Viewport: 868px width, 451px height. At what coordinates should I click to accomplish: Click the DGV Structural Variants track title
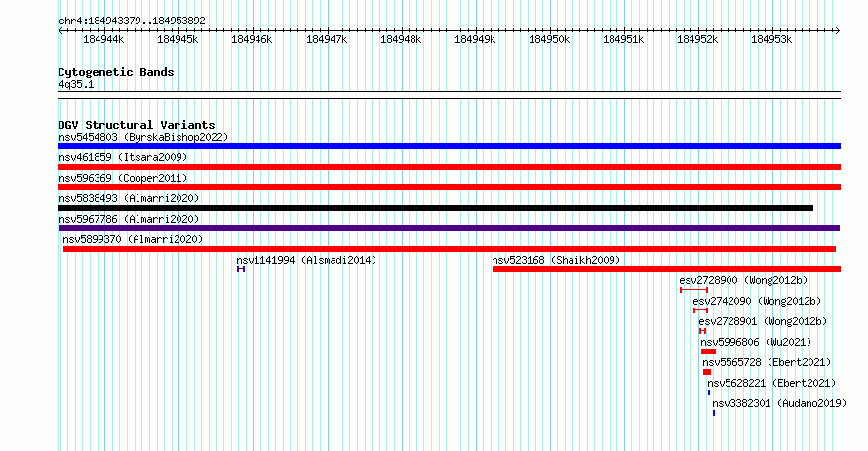click(x=137, y=125)
